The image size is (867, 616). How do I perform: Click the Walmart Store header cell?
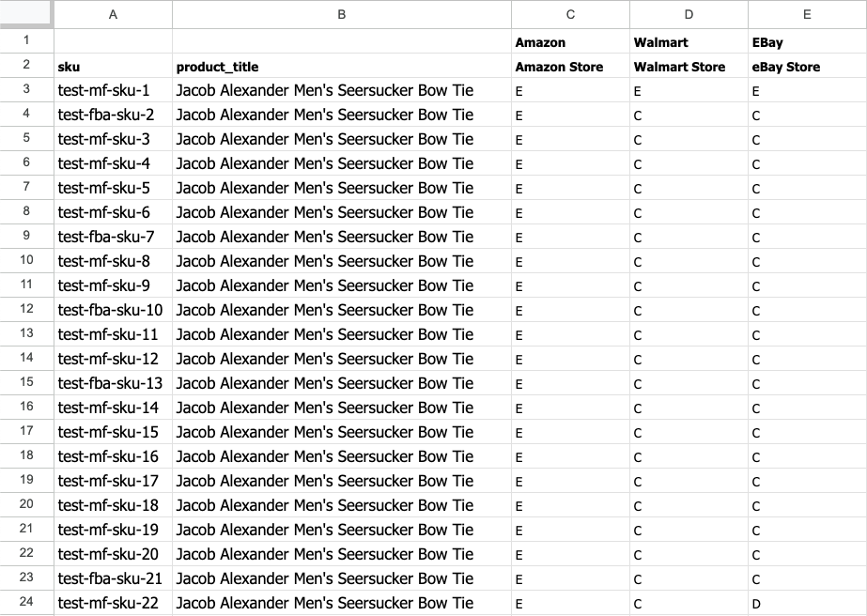689,66
